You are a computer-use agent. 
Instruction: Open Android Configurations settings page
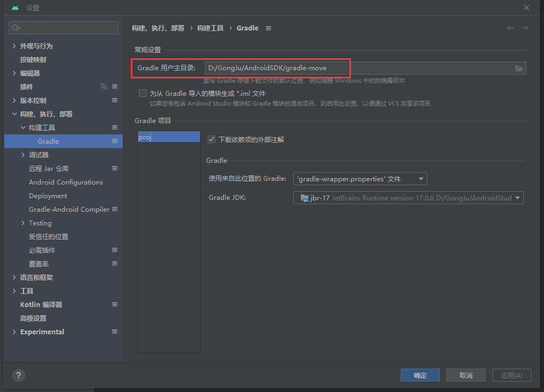pyautogui.click(x=66, y=182)
